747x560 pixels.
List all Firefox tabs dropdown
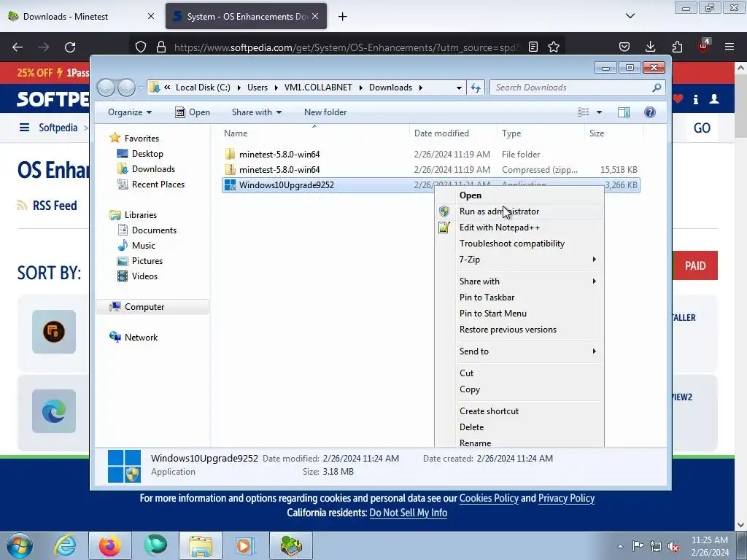click(x=630, y=16)
